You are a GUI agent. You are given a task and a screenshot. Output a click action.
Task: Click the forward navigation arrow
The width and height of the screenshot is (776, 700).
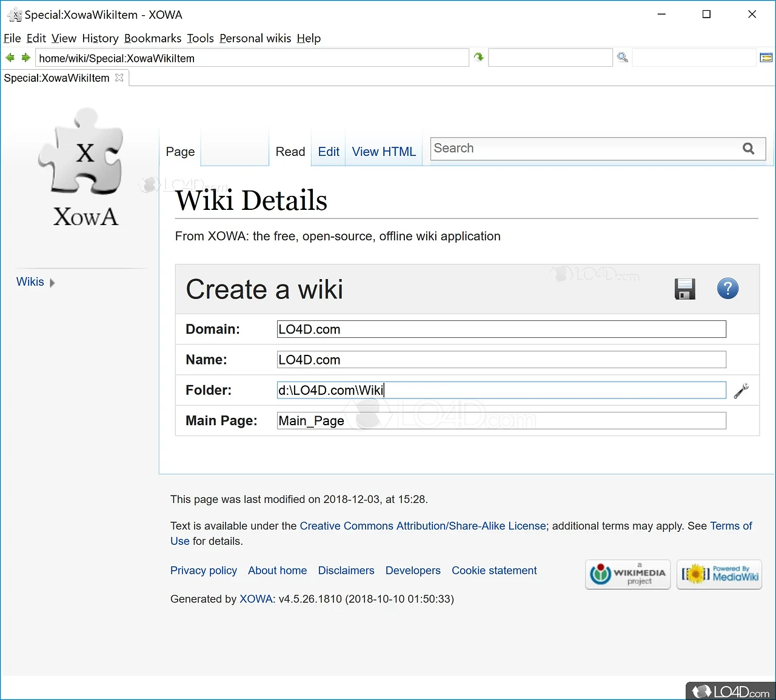(x=25, y=57)
